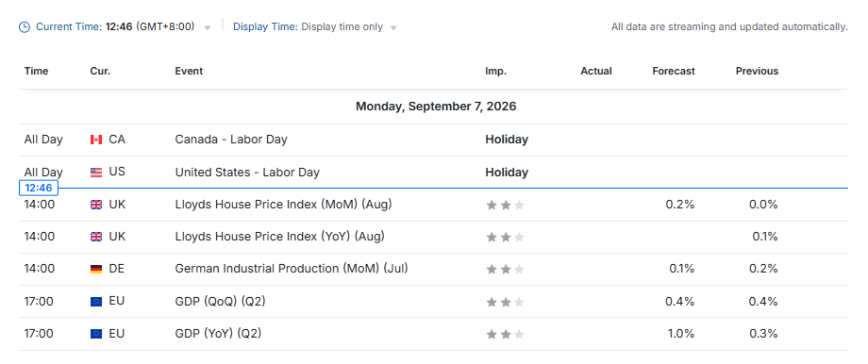
Task: Click streaming data notice text
Action: (x=729, y=26)
